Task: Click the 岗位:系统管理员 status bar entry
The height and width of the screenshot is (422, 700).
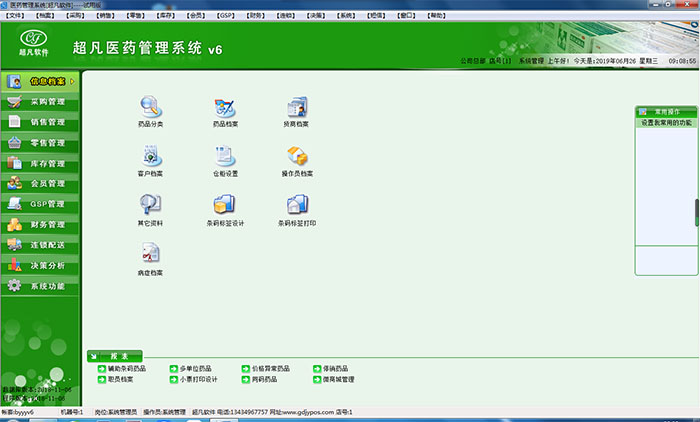Action: (x=116, y=412)
